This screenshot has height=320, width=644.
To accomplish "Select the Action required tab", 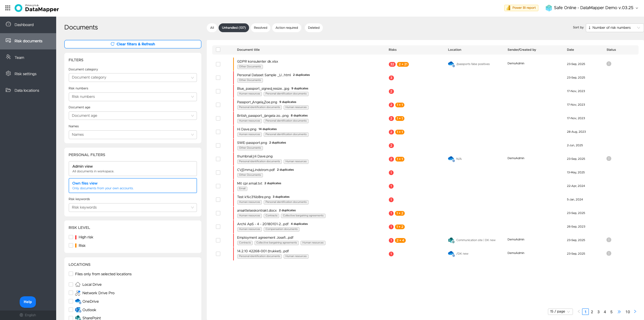I will pyautogui.click(x=287, y=28).
